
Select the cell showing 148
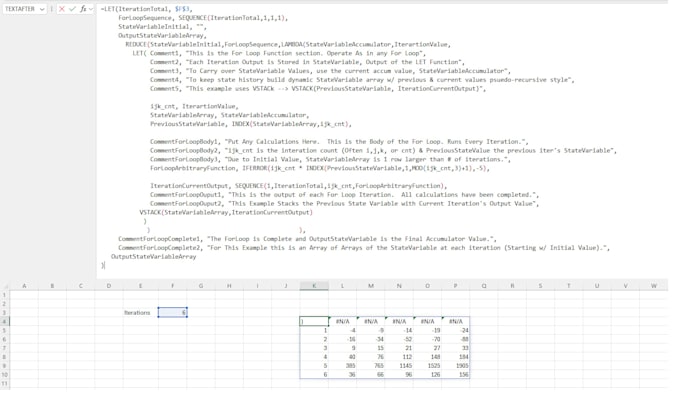[427, 357]
